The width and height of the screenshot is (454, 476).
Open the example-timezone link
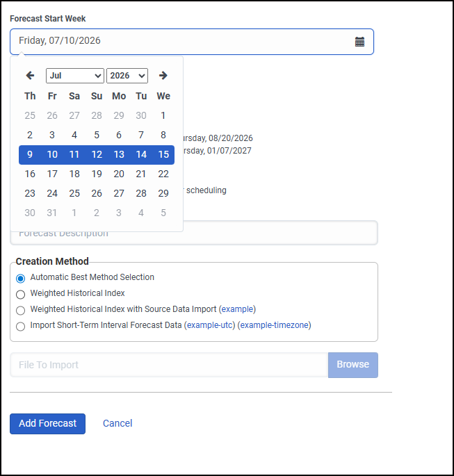274,325
